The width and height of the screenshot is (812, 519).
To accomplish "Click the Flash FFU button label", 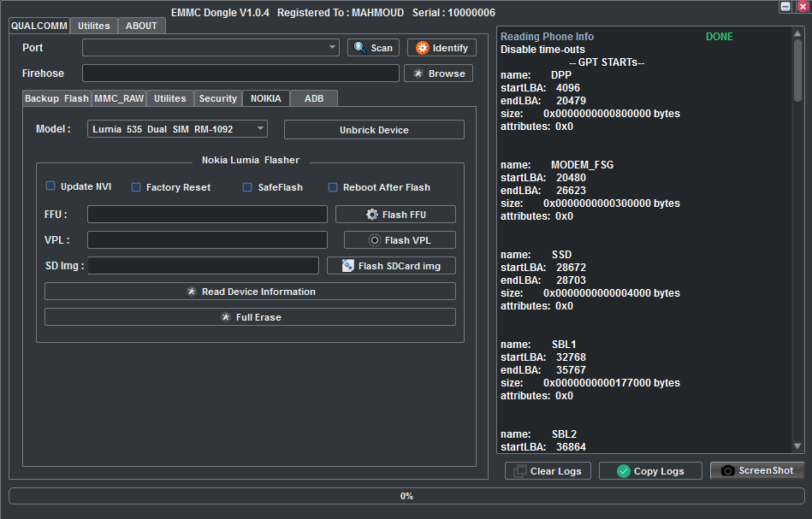I will 404,215.
